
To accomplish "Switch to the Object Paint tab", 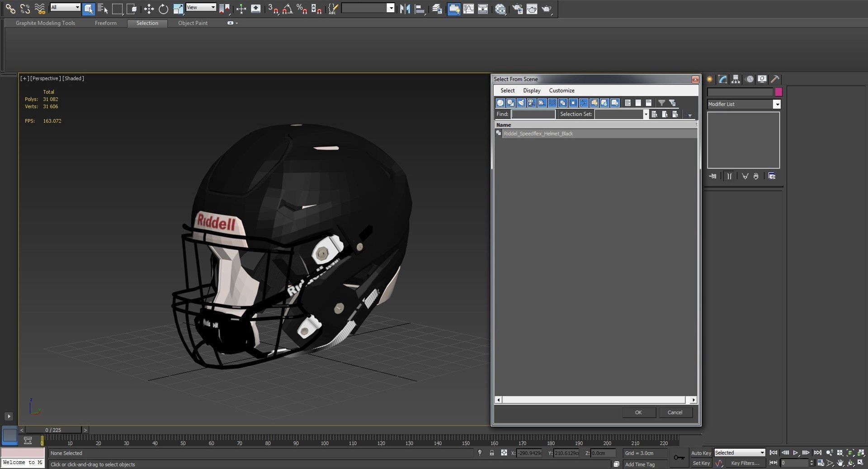I will coord(193,23).
